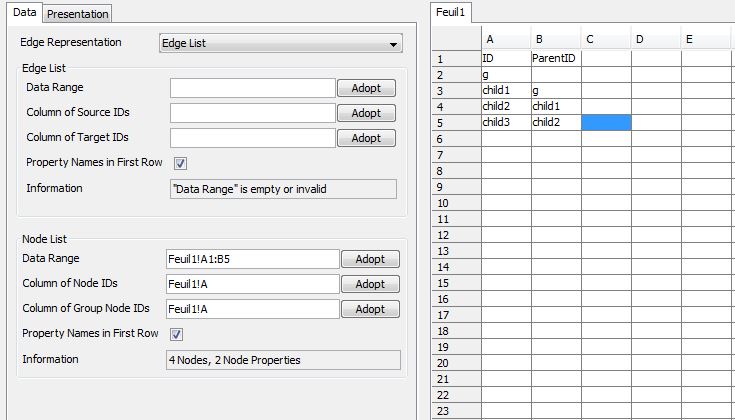Click the Column of Group Node IDs field

[252, 309]
